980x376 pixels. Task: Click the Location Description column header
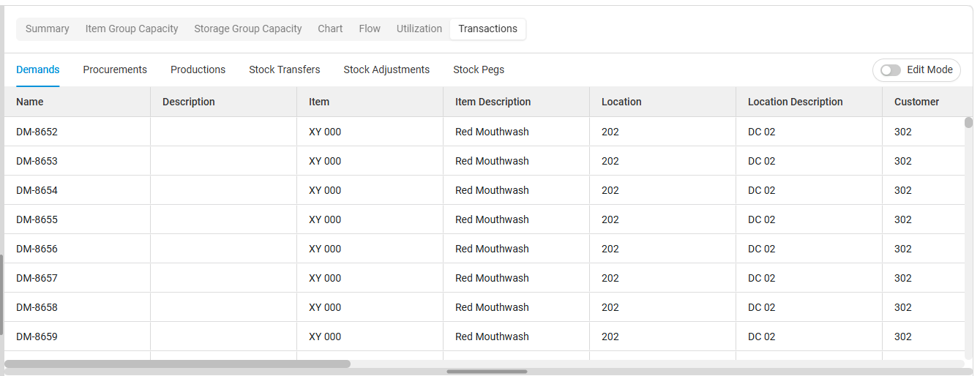pyautogui.click(x=809, y=102)
